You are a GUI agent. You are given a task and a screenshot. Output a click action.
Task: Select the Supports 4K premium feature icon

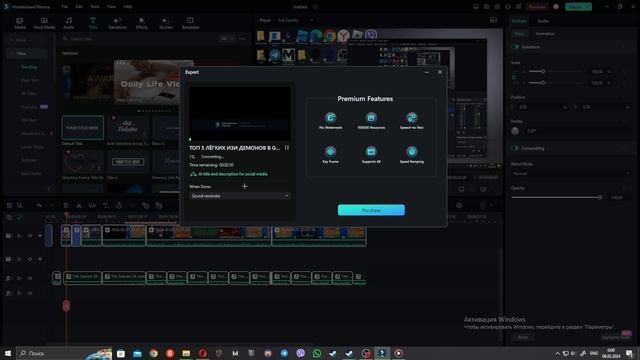[371, 151]
